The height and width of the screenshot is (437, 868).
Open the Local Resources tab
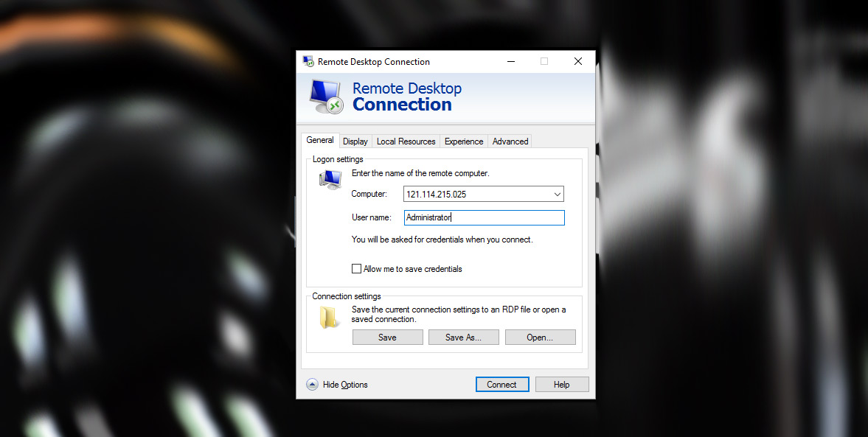coord(406,141)
